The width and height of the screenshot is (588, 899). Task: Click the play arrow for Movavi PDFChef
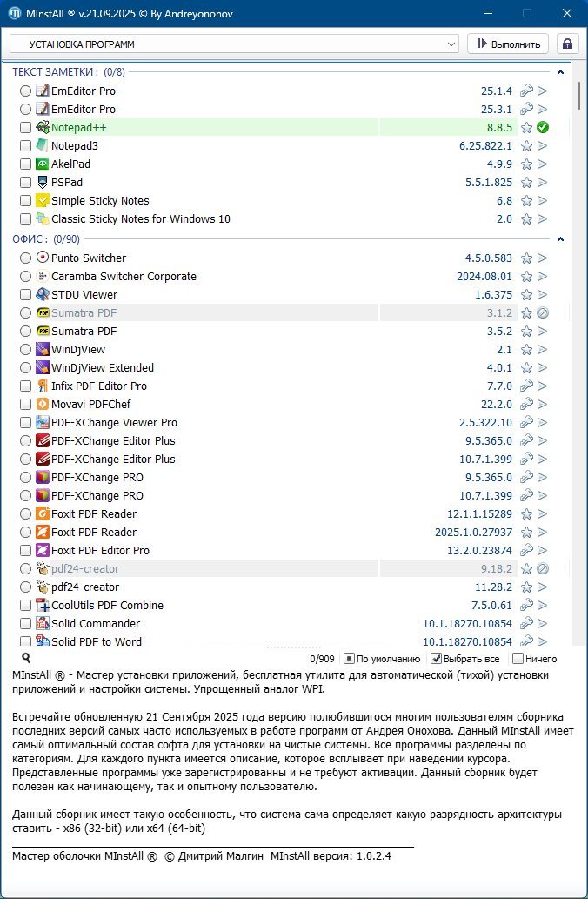(543, 404)
